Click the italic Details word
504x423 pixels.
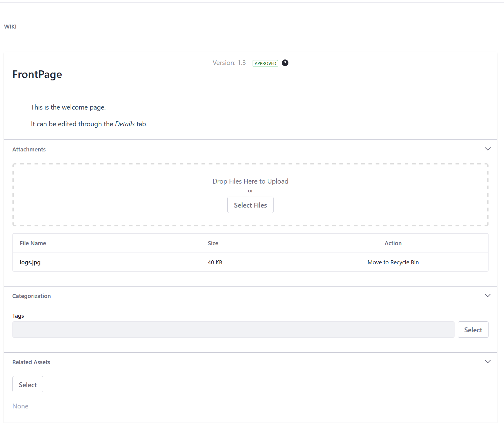click(125, 124)
